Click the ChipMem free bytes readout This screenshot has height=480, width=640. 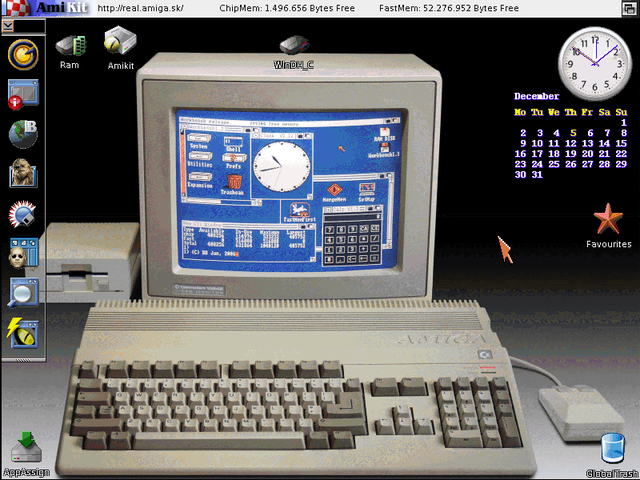coord(287,8)
